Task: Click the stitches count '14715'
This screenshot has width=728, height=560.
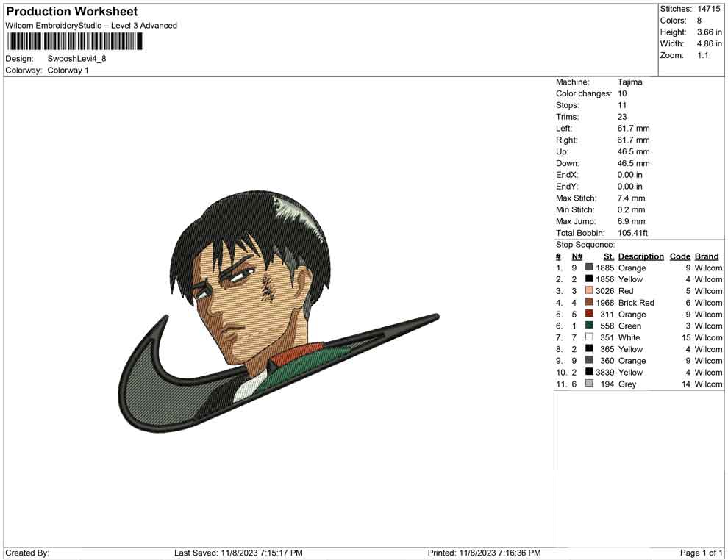Action: (708, 9)
